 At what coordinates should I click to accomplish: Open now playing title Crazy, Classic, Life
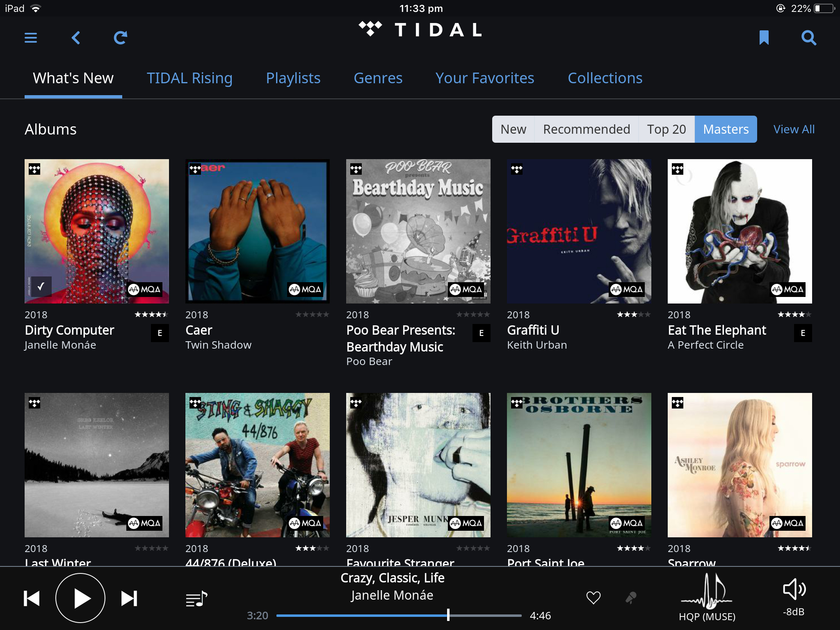[x=393, y=578]
